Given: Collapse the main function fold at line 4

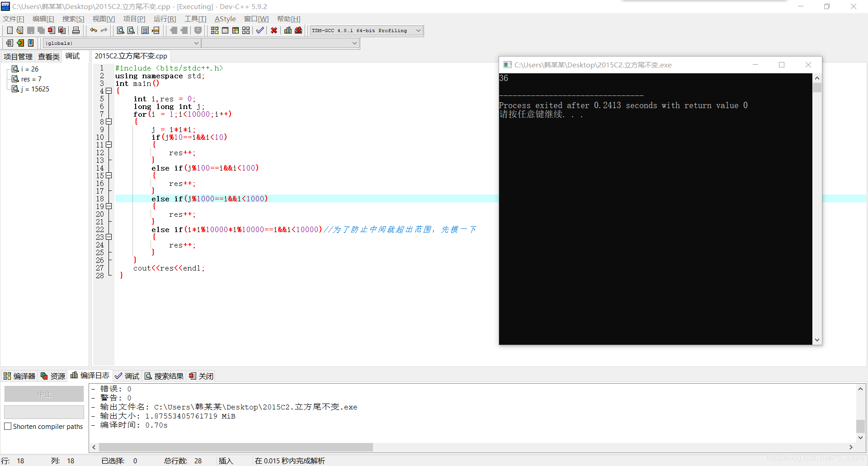Looking at the screenshot, I should (x=109, y=91).
